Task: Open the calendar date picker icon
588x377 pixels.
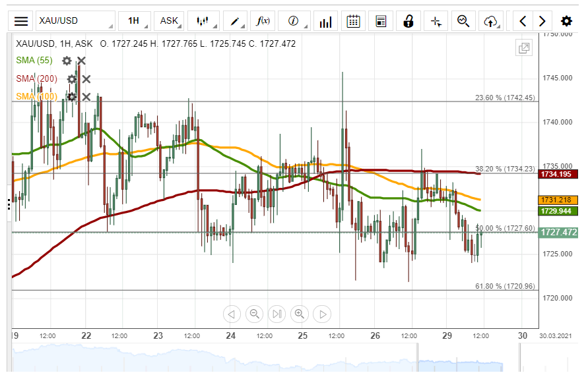Action: pos(353,21)
